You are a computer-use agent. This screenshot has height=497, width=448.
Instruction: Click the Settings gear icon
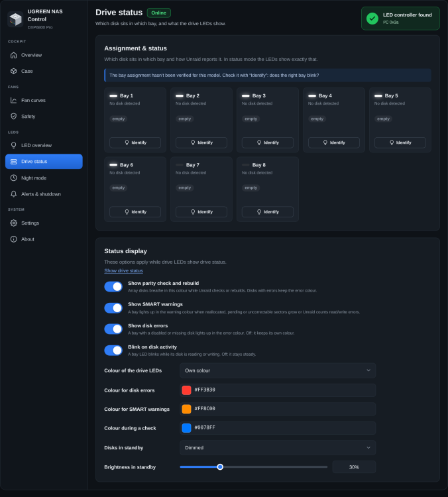[x=14, y=223]
